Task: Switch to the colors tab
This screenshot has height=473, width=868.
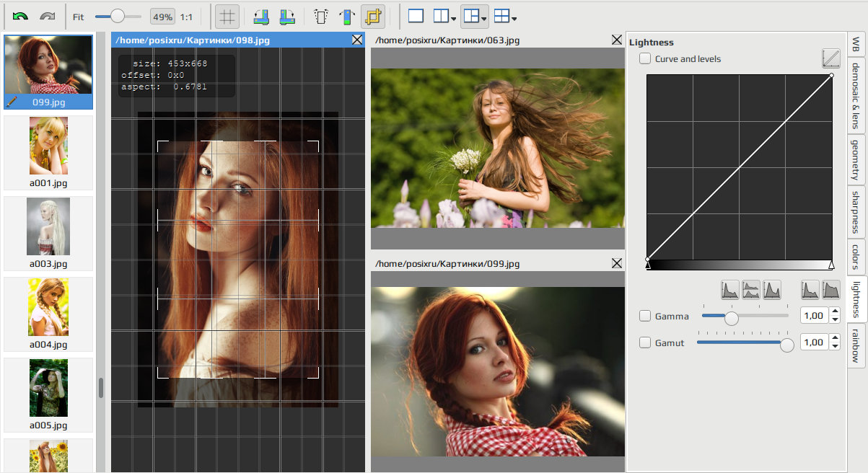Action: point(856,257)
